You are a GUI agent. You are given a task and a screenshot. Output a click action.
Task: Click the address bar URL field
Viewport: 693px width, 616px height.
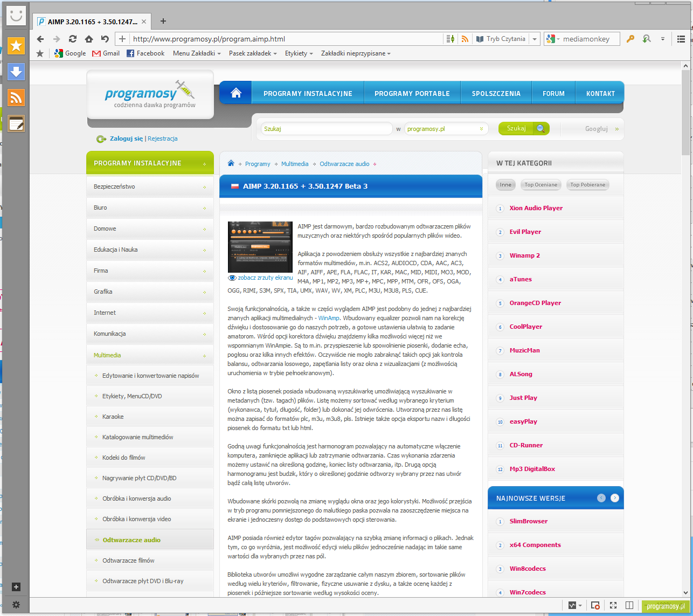coord(286,39)
